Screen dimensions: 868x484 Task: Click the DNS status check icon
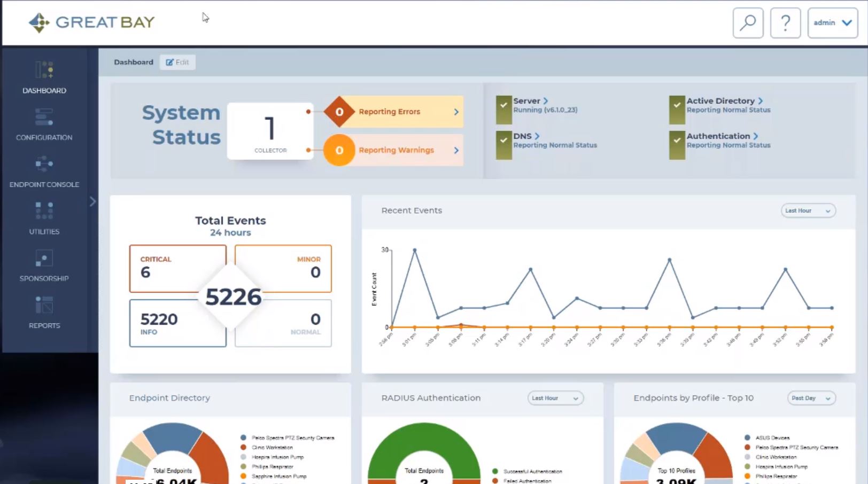pyautogui.click(x=503, y=145)
